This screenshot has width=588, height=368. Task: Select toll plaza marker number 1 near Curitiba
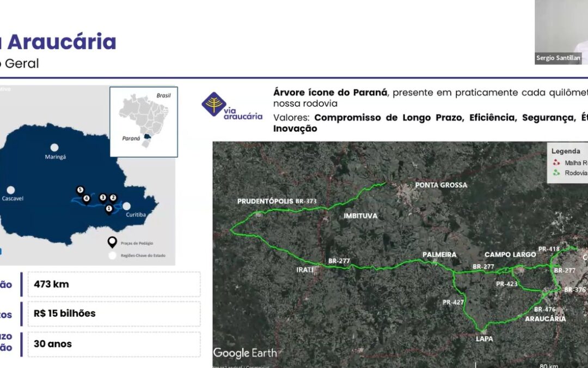point(109,208)
